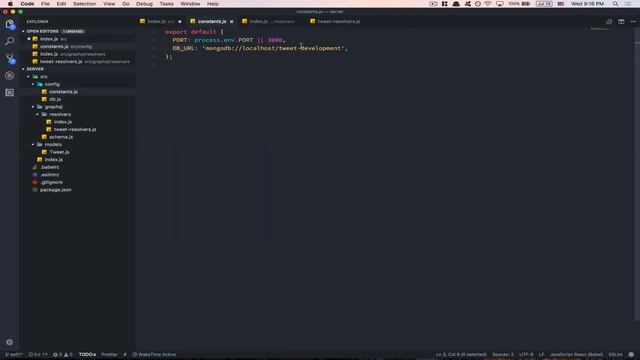Change the UTF-8 file encoding
Viewport: 640px width, 360px height.
[526, 355]
